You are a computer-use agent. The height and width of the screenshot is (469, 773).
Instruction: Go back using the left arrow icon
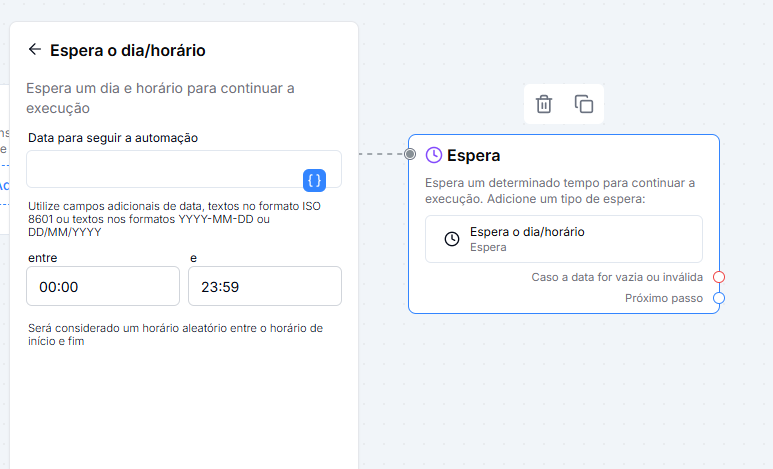point(35,49)
